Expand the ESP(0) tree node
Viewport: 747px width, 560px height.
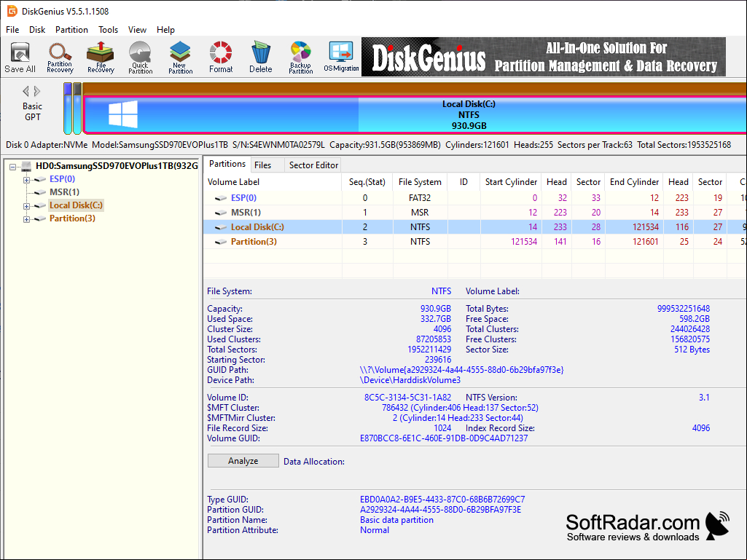27,180
